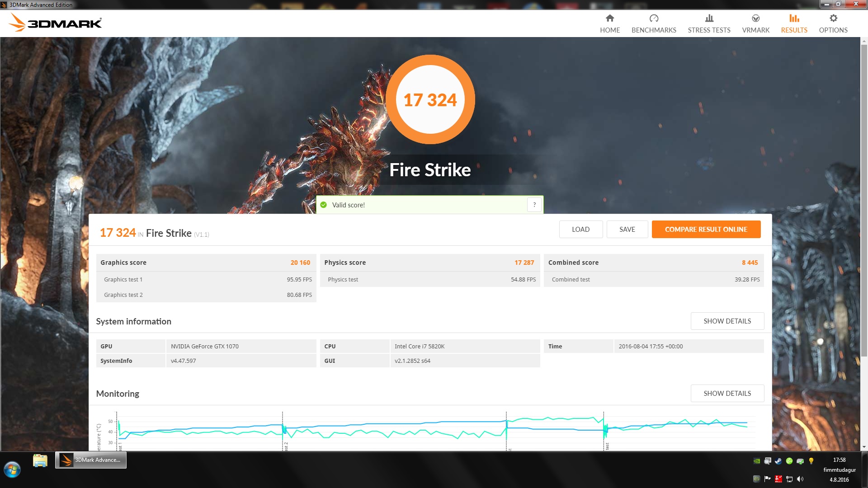Viewport: 868px width, 488px height.
Task: Adjust the speaker volume tray icon
Action: click(800, 479)
